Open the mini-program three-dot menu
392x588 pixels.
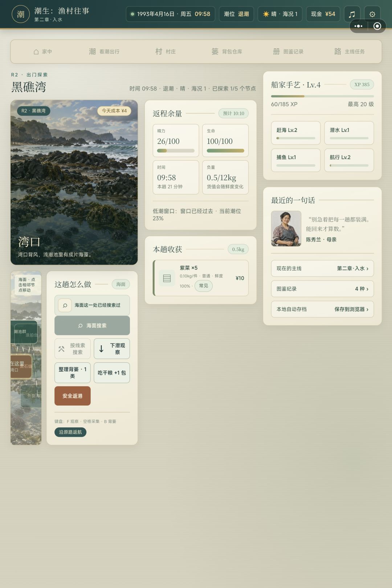tap(358, 26)
